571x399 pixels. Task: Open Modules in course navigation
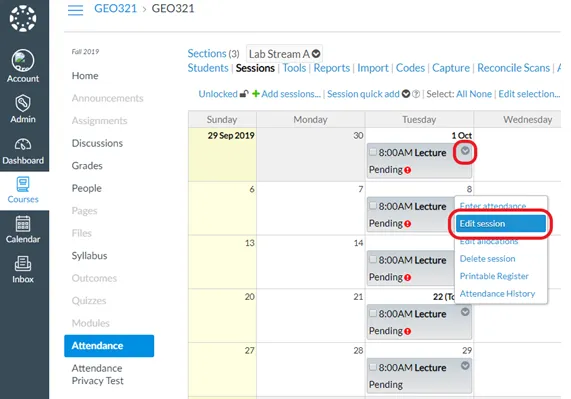click(90, 323)
